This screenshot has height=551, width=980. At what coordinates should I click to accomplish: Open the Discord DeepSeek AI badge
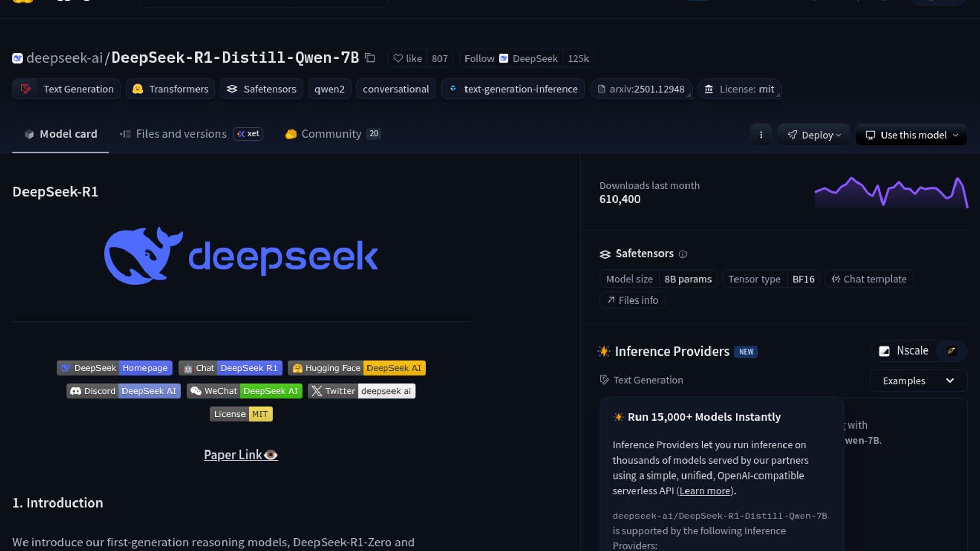click(123, 391)
